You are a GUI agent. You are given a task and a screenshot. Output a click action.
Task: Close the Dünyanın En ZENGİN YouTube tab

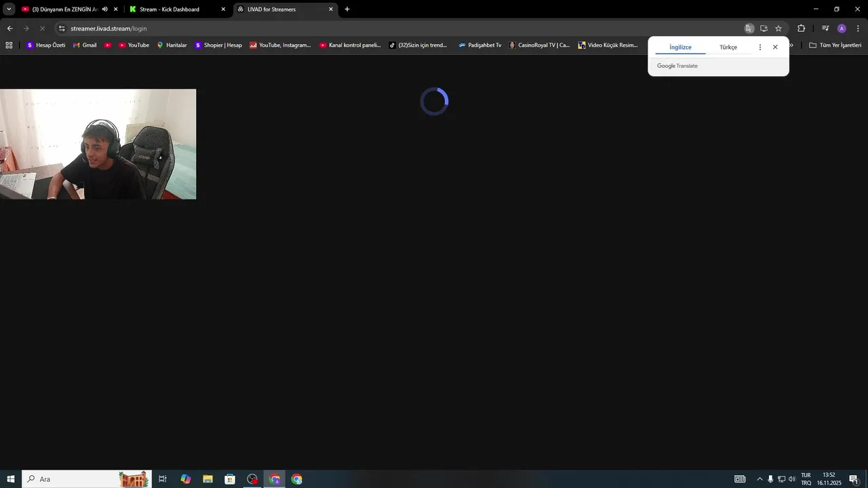pyautogui.click(x=116, y=9)
